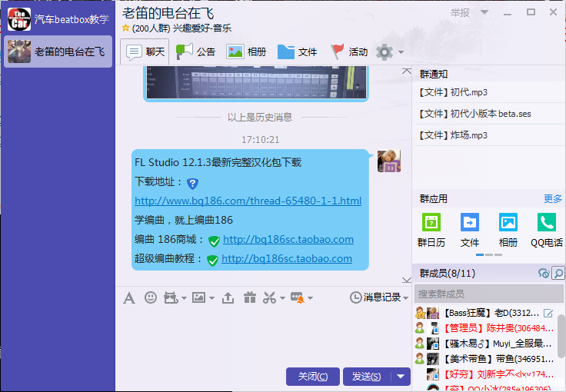
Task: Open the 相册 tab
Action: [x=246, y=51]
